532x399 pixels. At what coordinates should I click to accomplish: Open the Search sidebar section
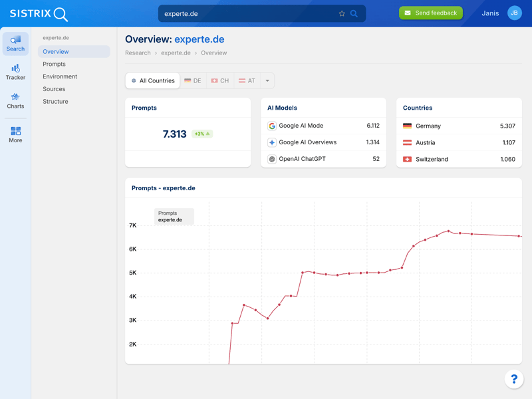pyautogui.click(x=15, y=44)
